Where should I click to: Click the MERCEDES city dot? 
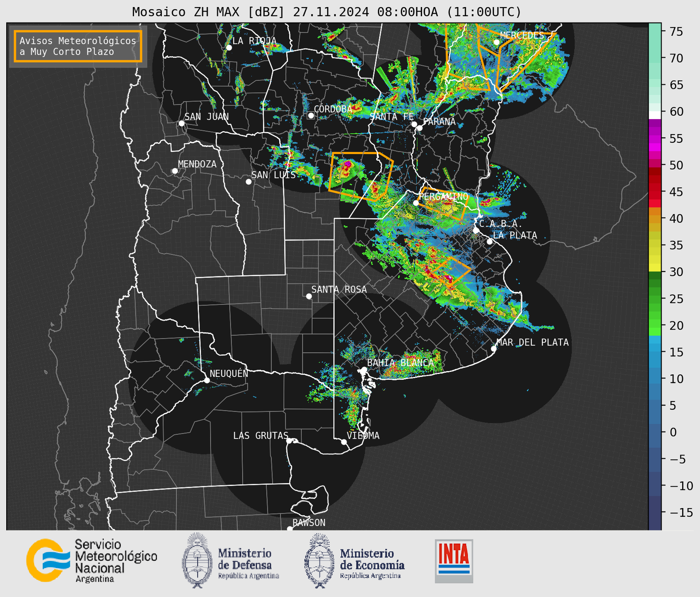[496, 42]
